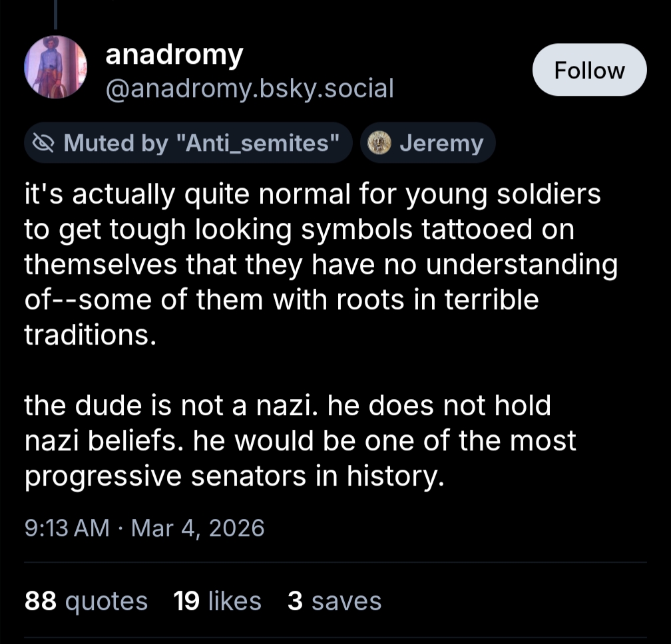This screenshot has height=644, width=671.
Task: View the 3 saves count
Action: [334, 601]
